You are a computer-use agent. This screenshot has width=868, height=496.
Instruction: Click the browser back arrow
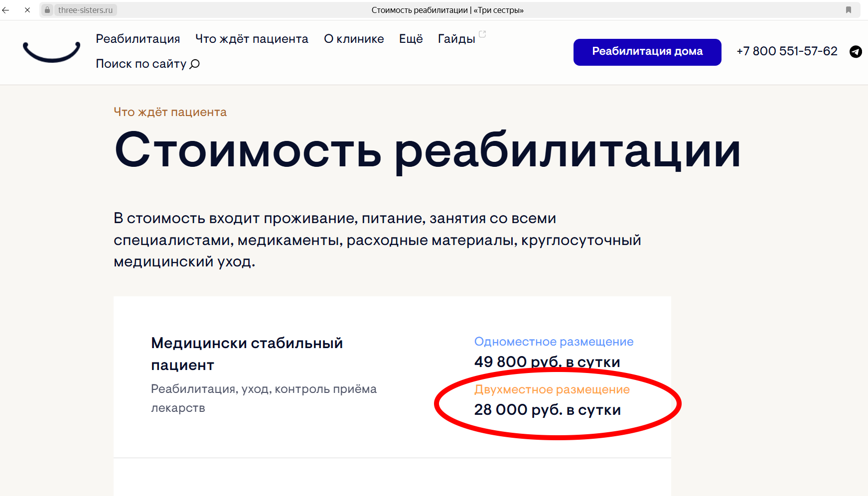tap(6, 10)
